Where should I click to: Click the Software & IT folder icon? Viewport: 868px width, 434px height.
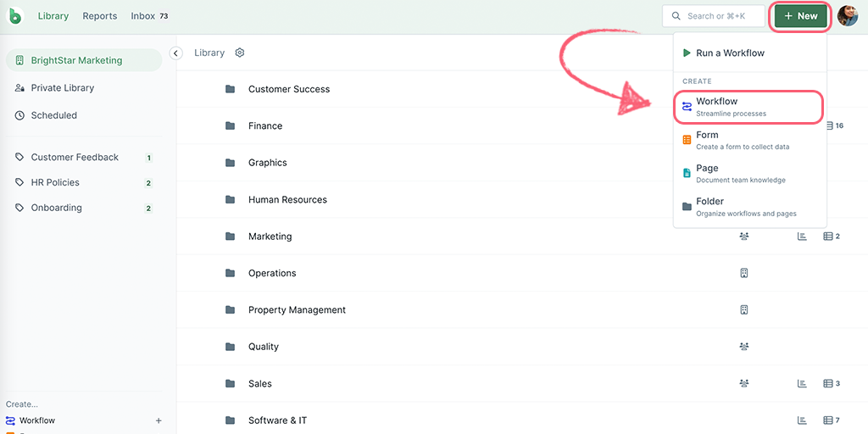tap(231, 420)
